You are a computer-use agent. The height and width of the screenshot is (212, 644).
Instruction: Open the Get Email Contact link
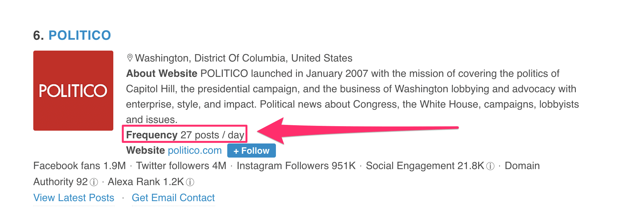tap(173, 198)
